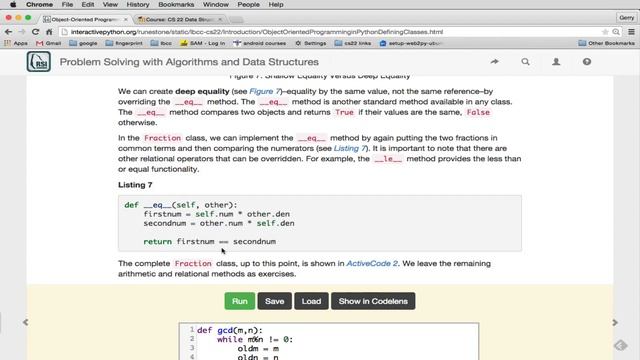Open the Apple menu
The image size is (640, 360).
[13, 4]
